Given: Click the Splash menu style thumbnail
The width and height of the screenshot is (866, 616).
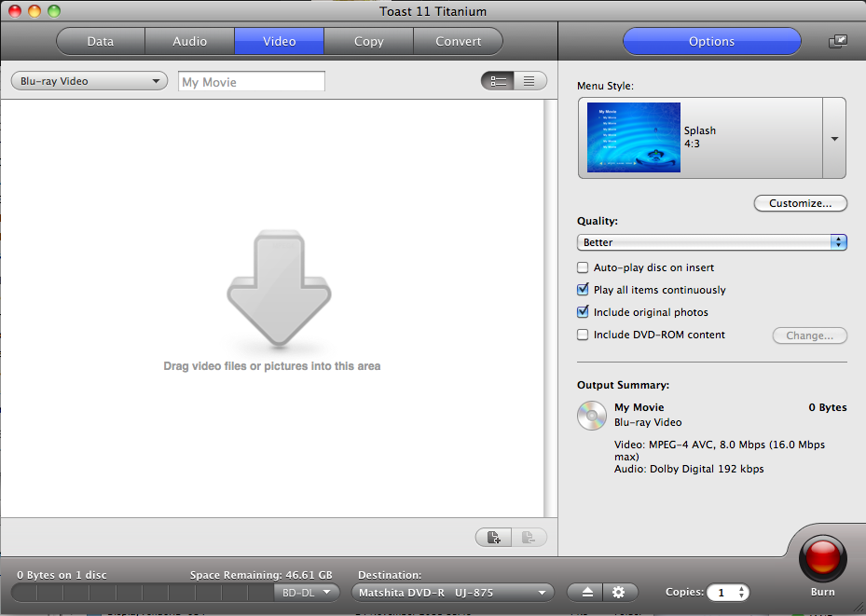Looking at the screenshot, I should [634, 137].
